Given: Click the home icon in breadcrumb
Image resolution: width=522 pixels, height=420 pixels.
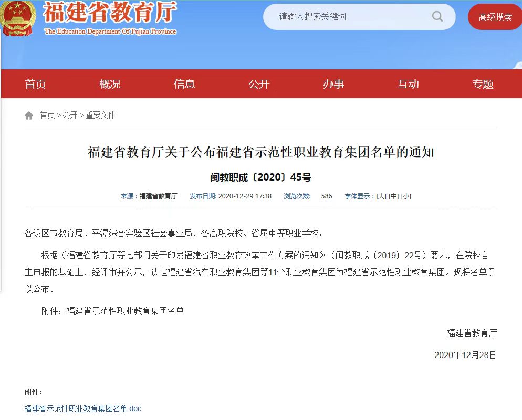Looking at the screenshot, I should tap(29, 115).
